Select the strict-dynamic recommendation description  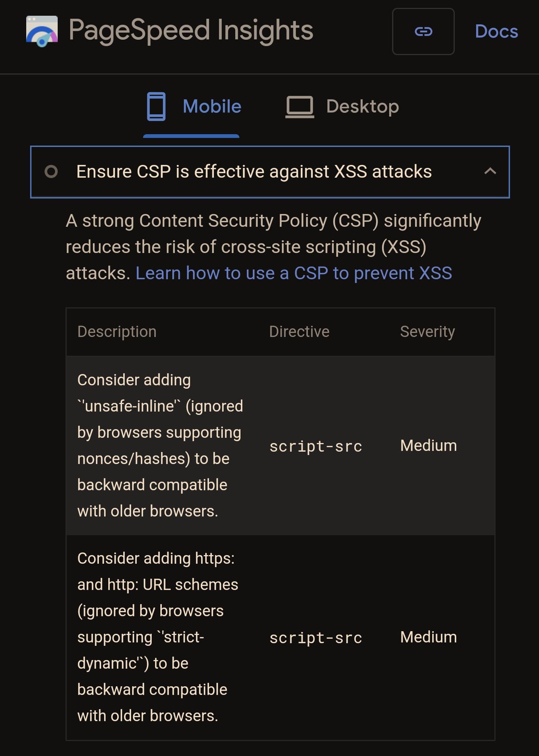[x=158, y=637]
